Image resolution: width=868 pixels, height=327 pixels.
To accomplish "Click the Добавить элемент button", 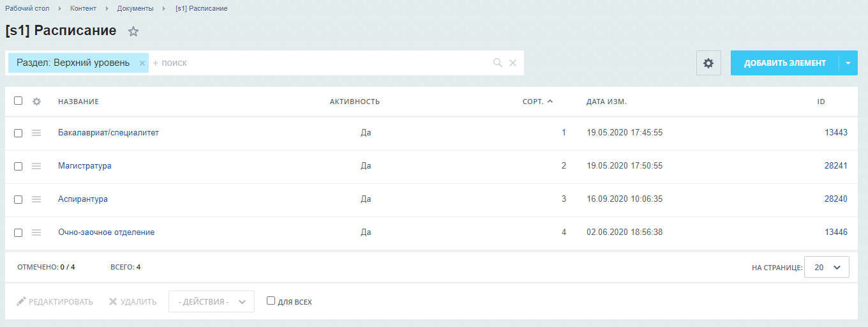I will [x=784, y=63].
